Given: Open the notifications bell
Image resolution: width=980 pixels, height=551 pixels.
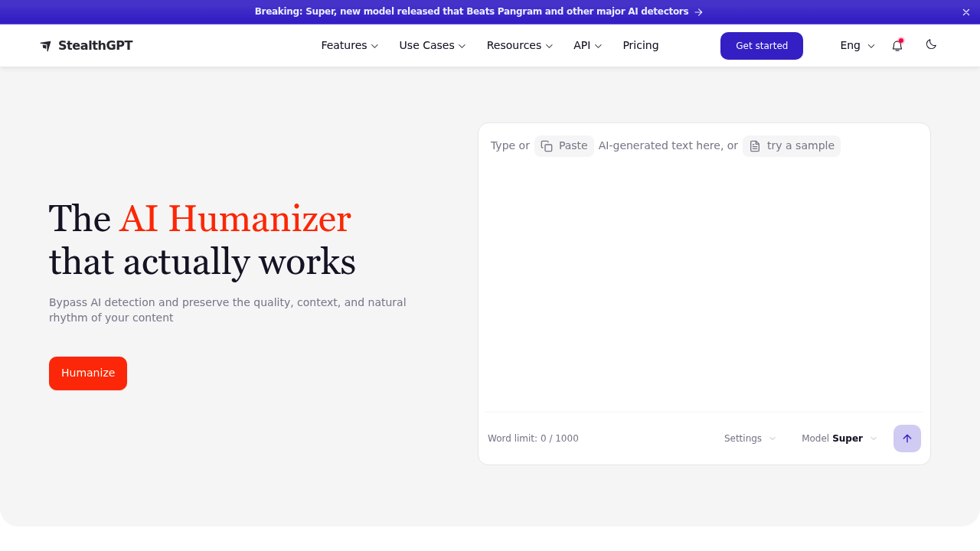Looking at the screenshot, I should point(897,46).
